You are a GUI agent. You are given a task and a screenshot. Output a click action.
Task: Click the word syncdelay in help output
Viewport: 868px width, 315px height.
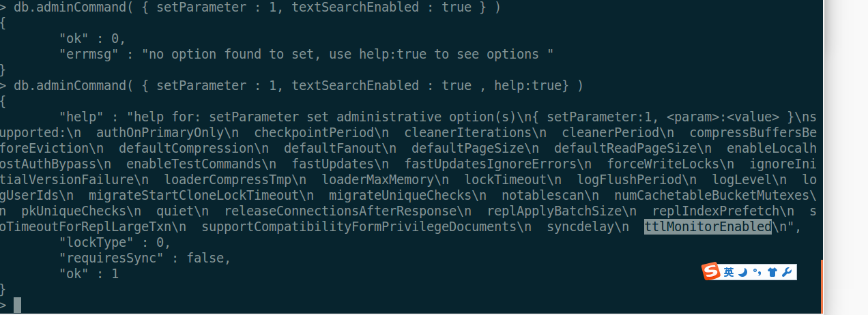tap(581, 226)
